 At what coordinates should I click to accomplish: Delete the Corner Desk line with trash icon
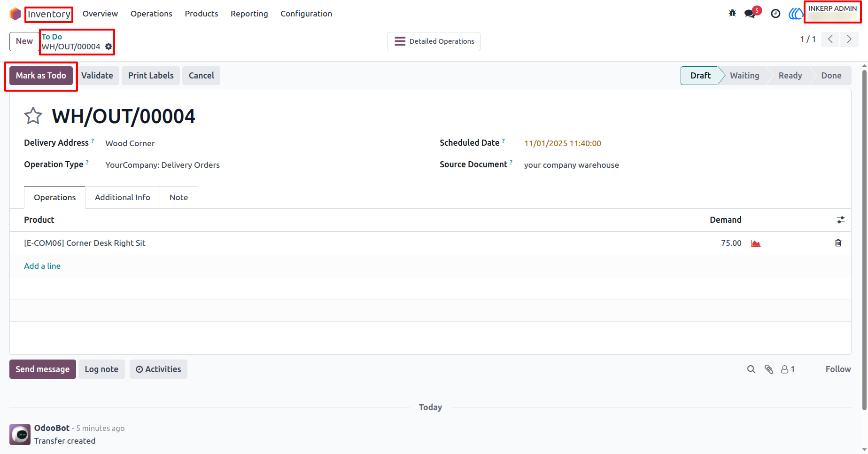[x=838, y=243]
